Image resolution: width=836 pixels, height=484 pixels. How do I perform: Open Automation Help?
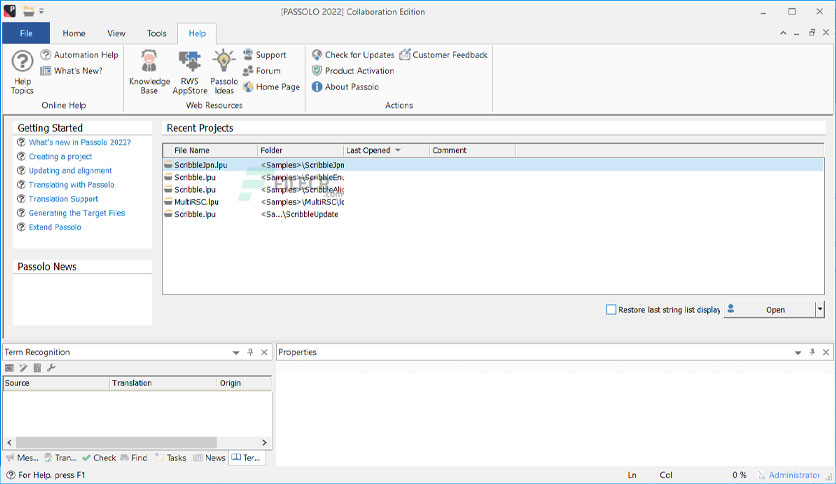pyautogui.click(x=79, y=55)
